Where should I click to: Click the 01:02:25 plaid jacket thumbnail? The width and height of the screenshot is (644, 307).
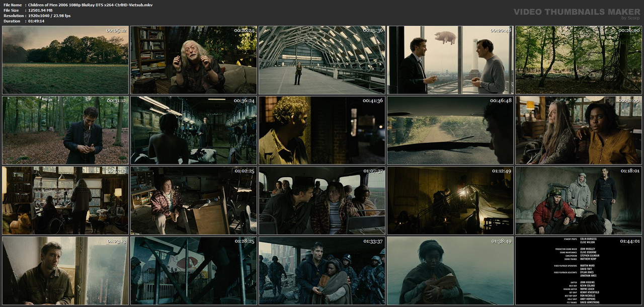[x=194, y=200]
